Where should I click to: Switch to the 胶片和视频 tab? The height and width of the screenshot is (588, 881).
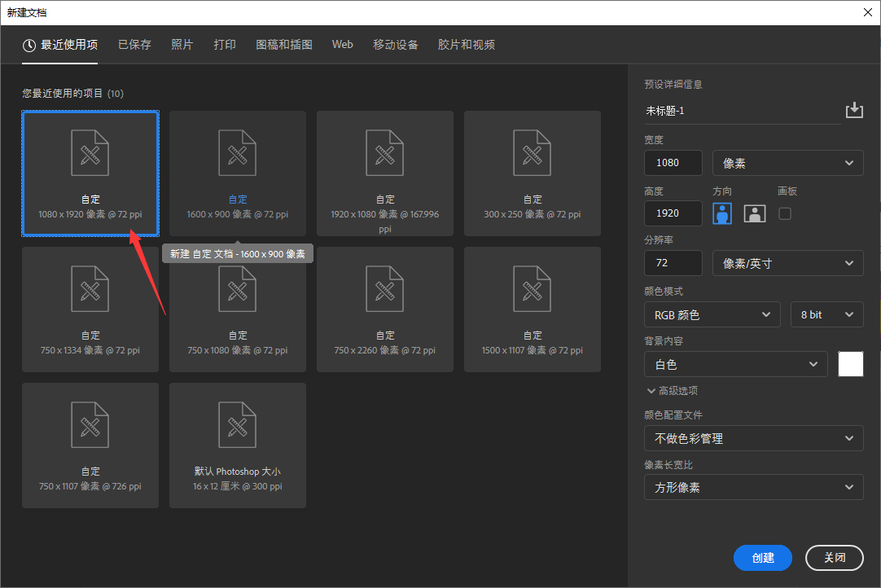[467, 45]
